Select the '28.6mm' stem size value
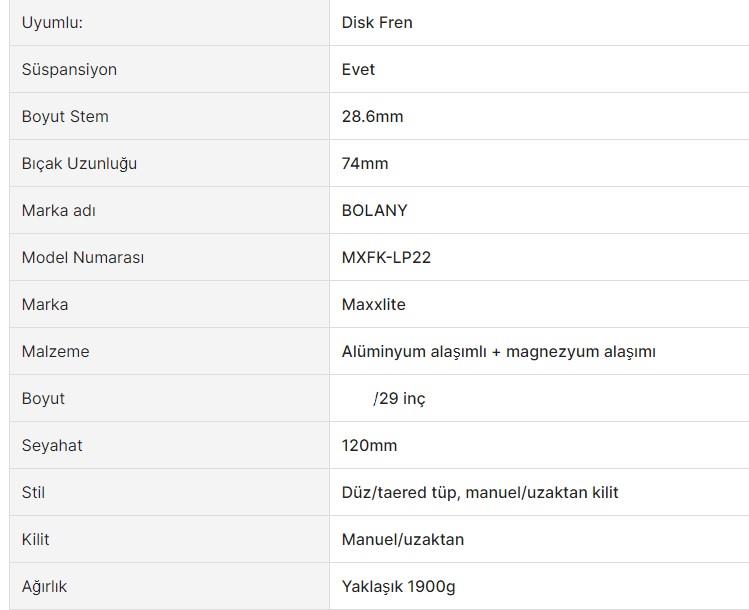Image resolution: width=749 pixels, height=610 pixels. pos(373,116)
